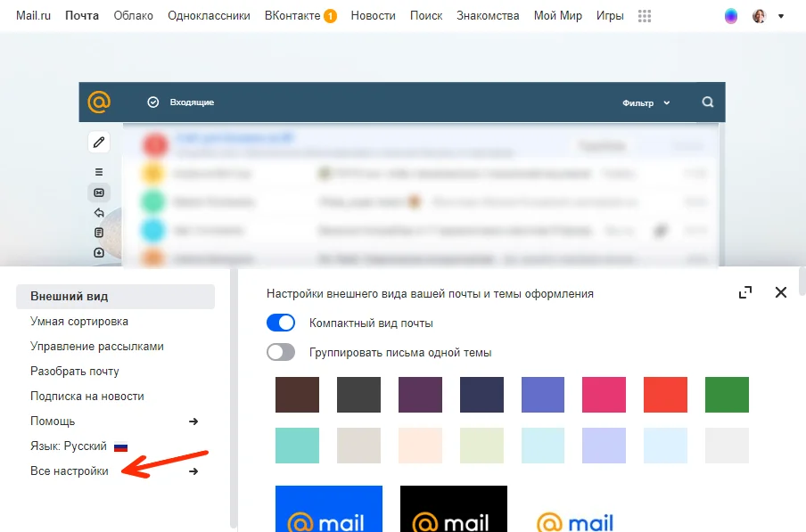
Task: Go to Mail.ru home link
Action: (x=33, y=16)
